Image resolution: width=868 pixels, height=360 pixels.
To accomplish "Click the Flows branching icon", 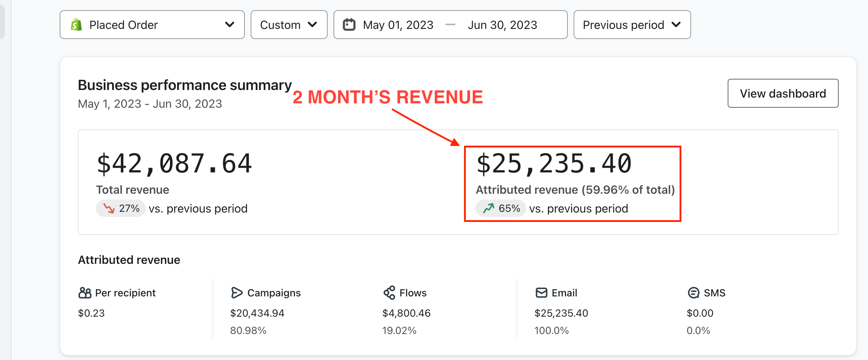I will point(389,293).
